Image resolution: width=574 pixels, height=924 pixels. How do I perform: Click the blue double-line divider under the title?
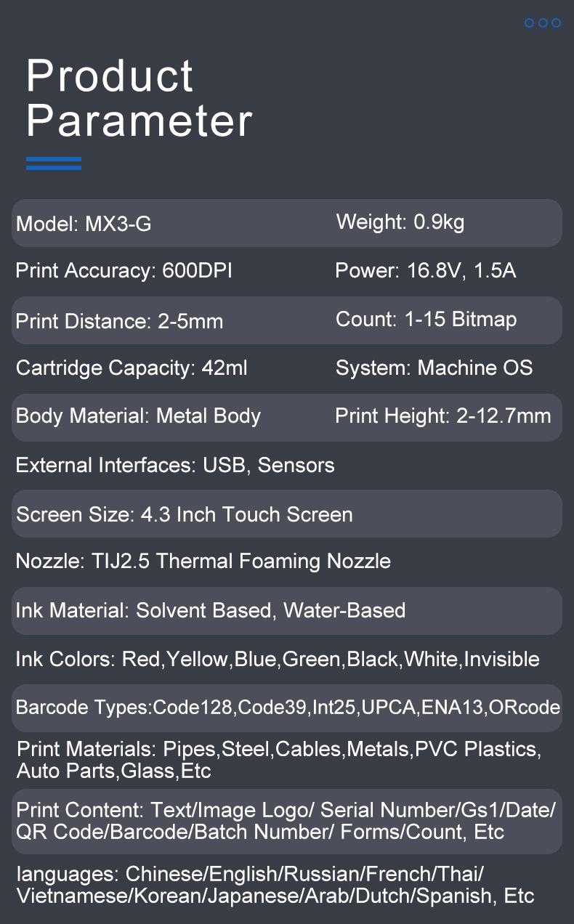click(54, 163)
